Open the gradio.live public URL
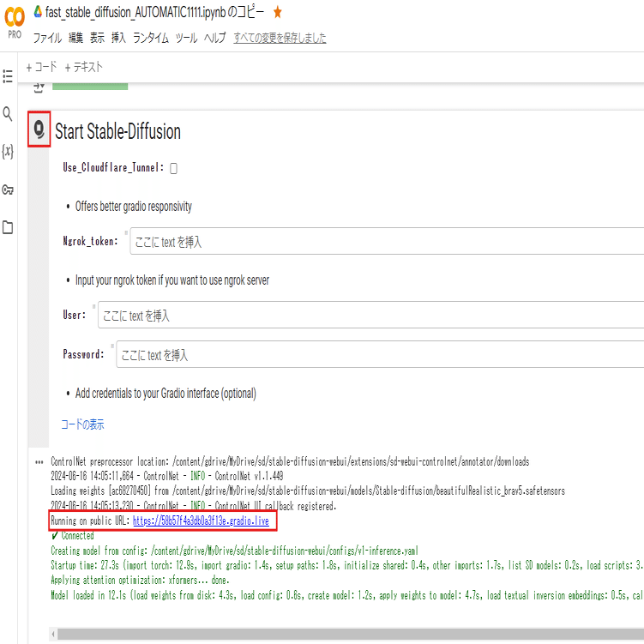644x644 pixels. click(201, 521)
